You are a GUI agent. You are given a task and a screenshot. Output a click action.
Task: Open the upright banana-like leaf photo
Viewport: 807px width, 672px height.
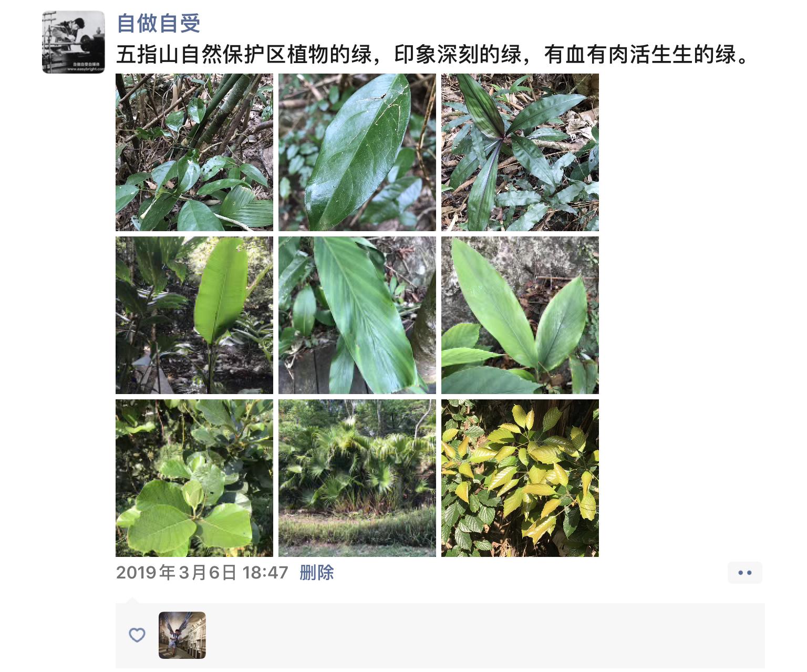point(194,315)
